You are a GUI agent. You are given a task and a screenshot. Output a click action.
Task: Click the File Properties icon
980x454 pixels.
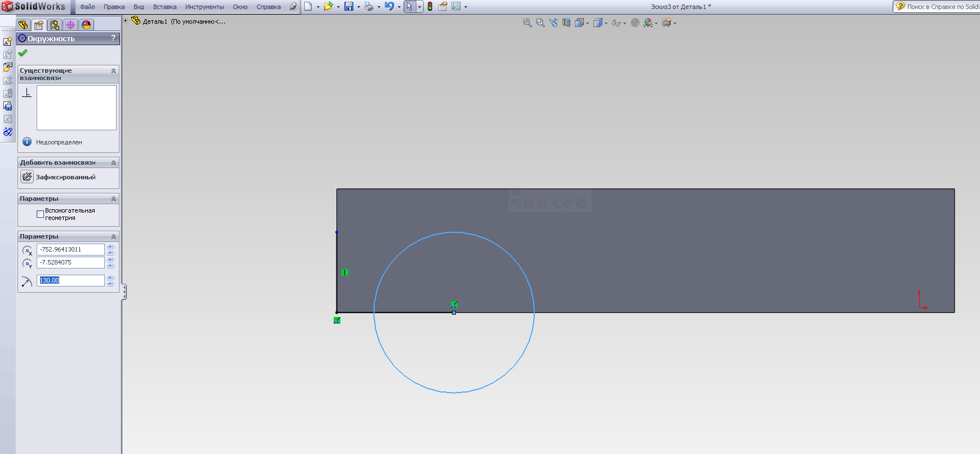pyautogui.click(x=443, y=6)
